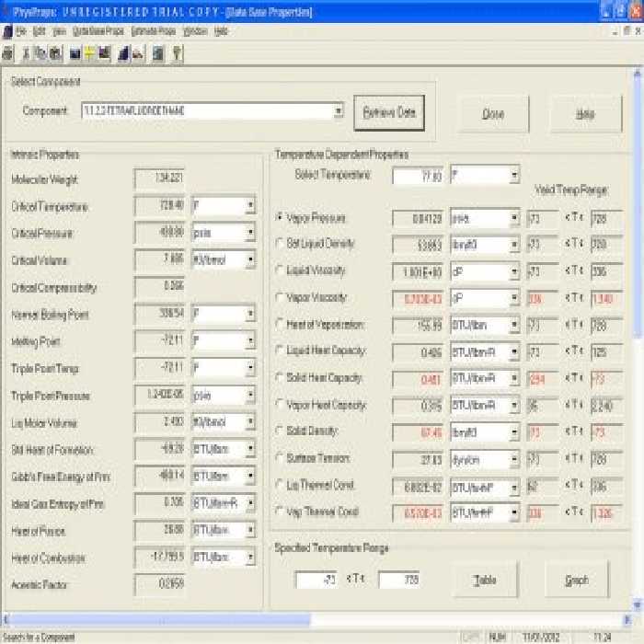This screenshot has height=644, width=644.
Task: Open the Surface Tension unit dropdown
Action: tap(514, 460)
